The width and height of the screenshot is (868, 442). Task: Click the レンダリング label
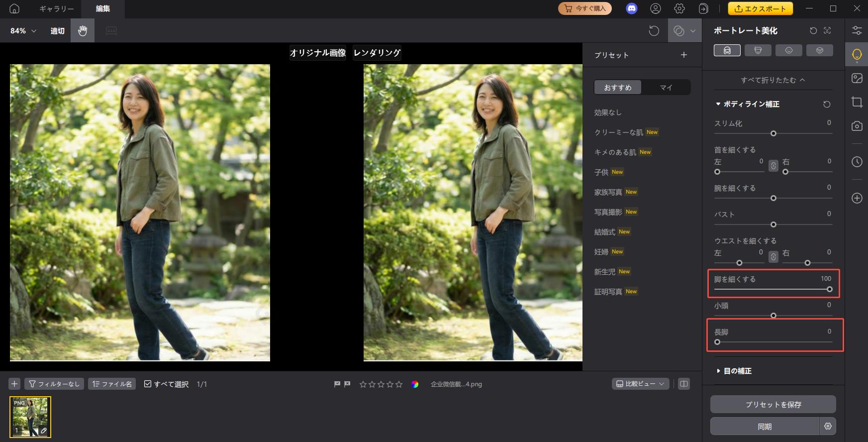(x=377, y=53)
